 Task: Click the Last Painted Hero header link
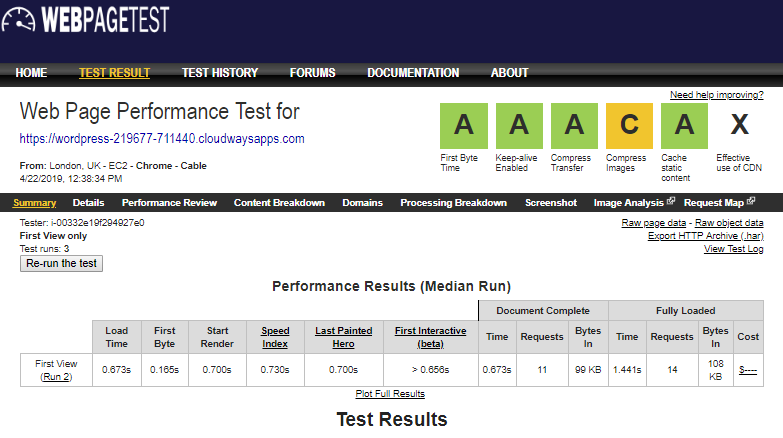344,337
